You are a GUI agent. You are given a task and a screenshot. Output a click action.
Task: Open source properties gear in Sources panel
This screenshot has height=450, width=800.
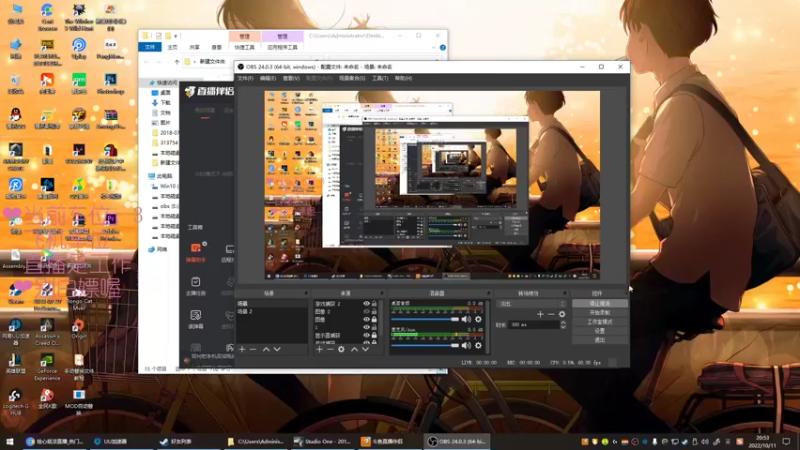[341, 349]
